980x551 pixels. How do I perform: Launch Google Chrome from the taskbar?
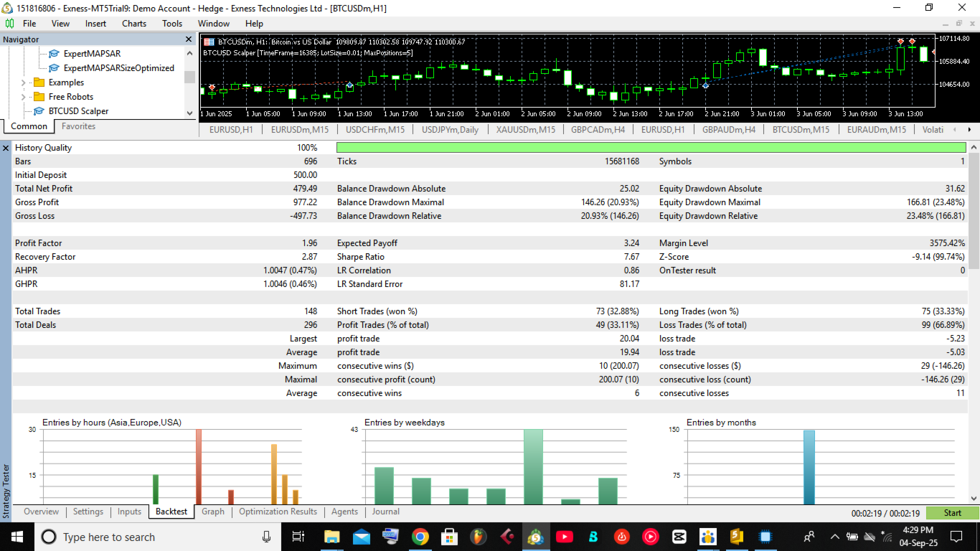pyautogui.click(x=420, y=537)
